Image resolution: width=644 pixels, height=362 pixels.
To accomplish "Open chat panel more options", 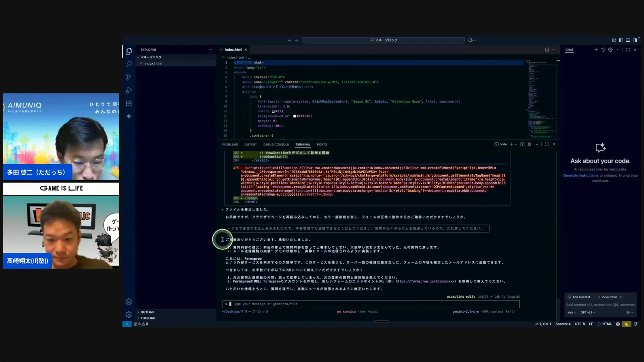I will 618,50.
